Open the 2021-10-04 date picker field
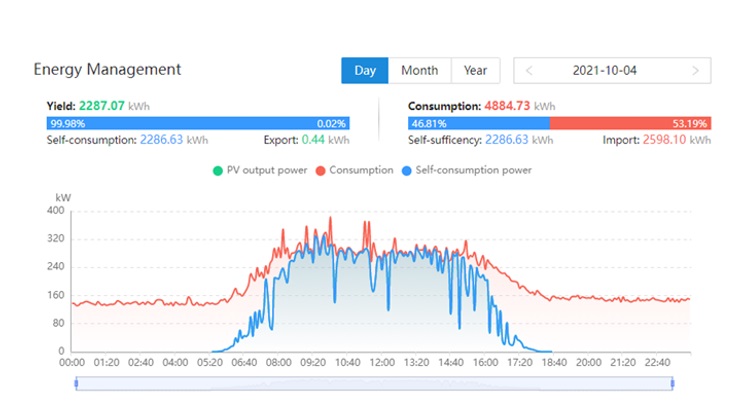This screenshot has height=414, width=729. [612, 71]
